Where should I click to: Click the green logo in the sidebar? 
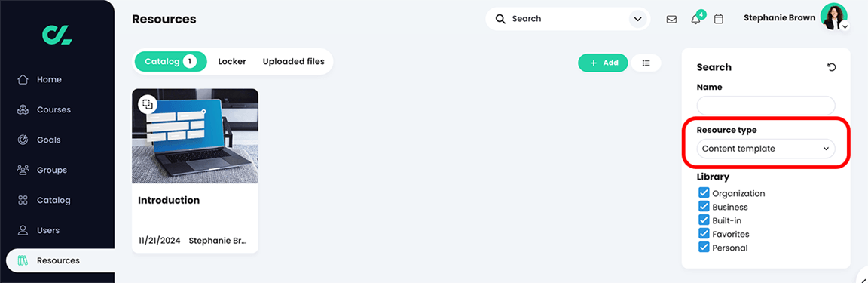tap(57, 35)
